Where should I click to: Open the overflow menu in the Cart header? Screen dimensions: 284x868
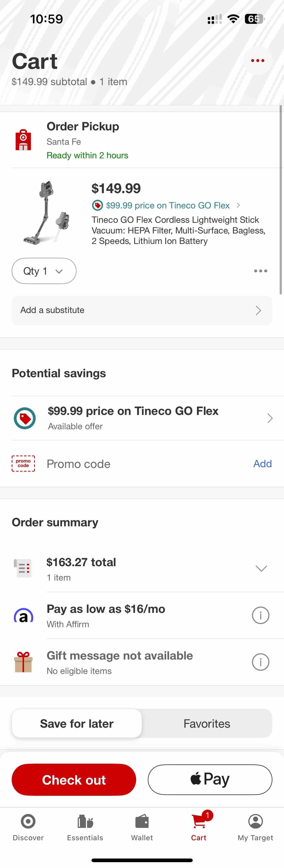tap(257, 60)
